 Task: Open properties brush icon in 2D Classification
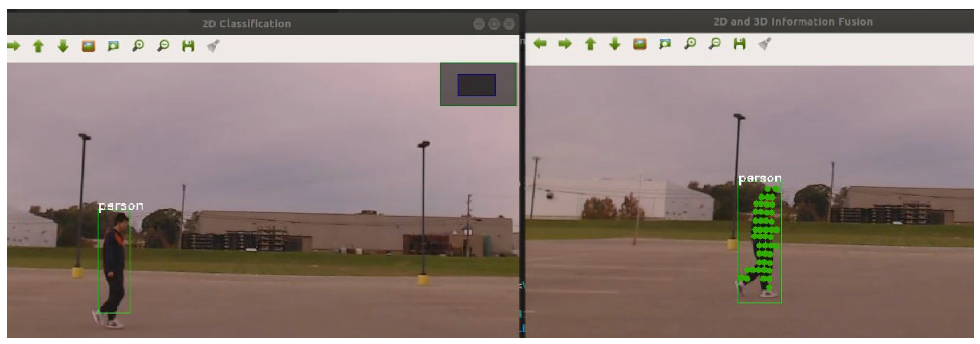(213, 47)
